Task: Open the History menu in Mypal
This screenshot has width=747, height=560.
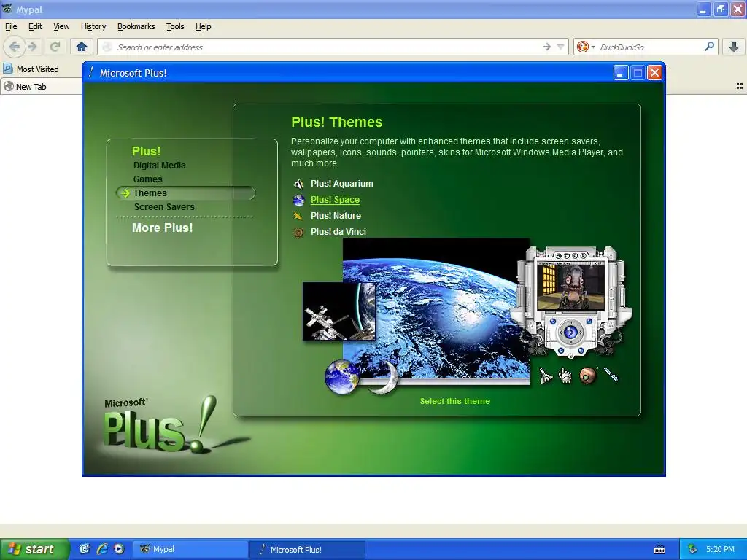Action: click(93, 26)
